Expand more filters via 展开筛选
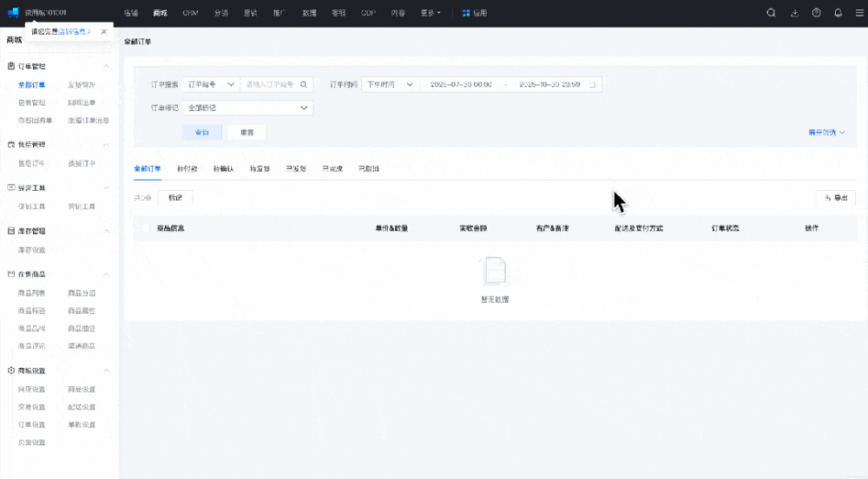The width and height of the screenshot is (868, 479). point(826,133)
